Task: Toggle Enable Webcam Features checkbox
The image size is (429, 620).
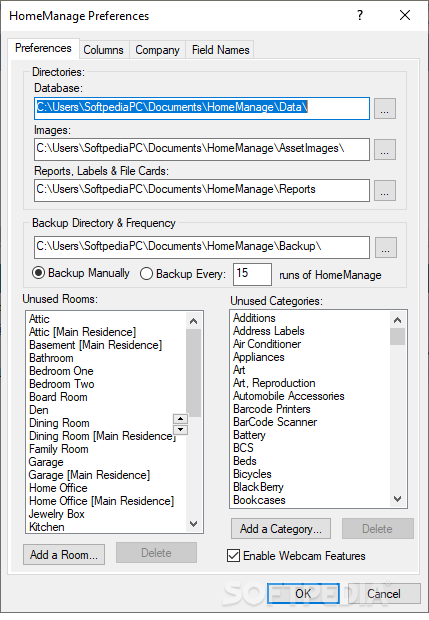Action: coord(296,556)
